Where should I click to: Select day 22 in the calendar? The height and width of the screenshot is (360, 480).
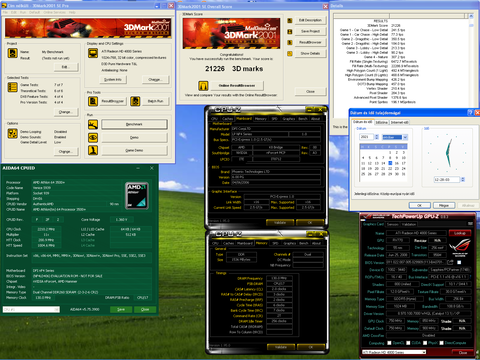coord(390,169)
